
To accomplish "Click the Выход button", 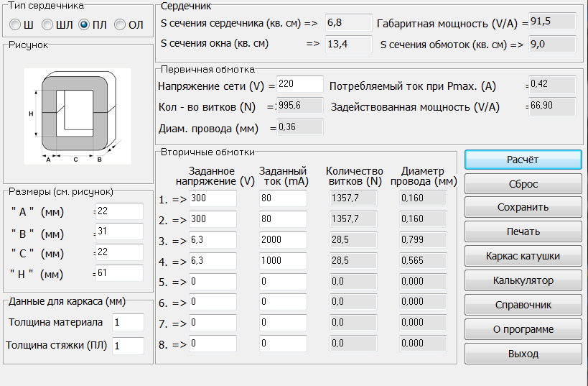I will pos(523,354).
